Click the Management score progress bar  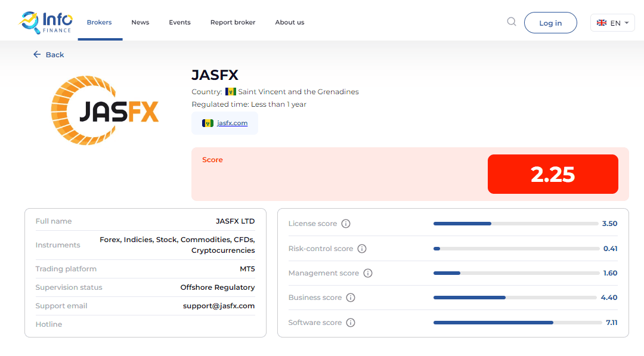(x=516, y=273)
